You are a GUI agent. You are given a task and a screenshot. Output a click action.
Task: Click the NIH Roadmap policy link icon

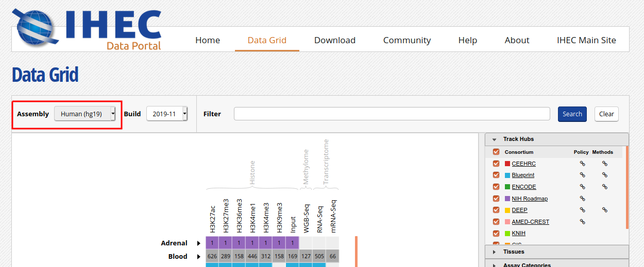click(583, 199)
